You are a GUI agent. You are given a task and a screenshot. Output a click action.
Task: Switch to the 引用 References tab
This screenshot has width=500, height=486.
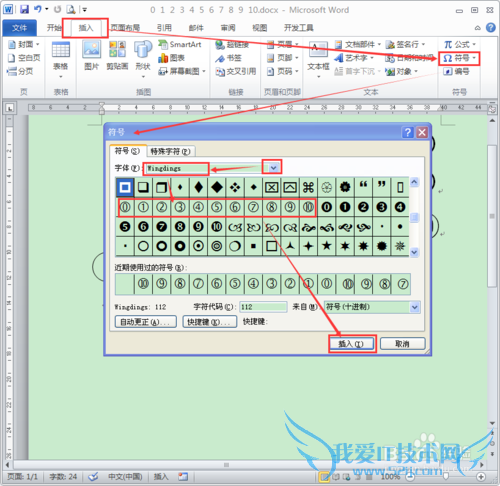click(164, 28)
